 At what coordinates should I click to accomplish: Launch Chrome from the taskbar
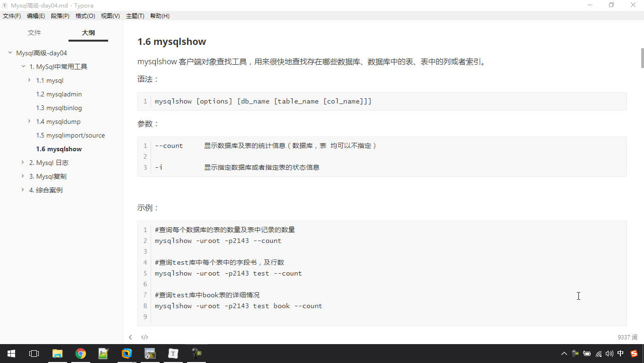pyautogui.click(x=81, y=354)
